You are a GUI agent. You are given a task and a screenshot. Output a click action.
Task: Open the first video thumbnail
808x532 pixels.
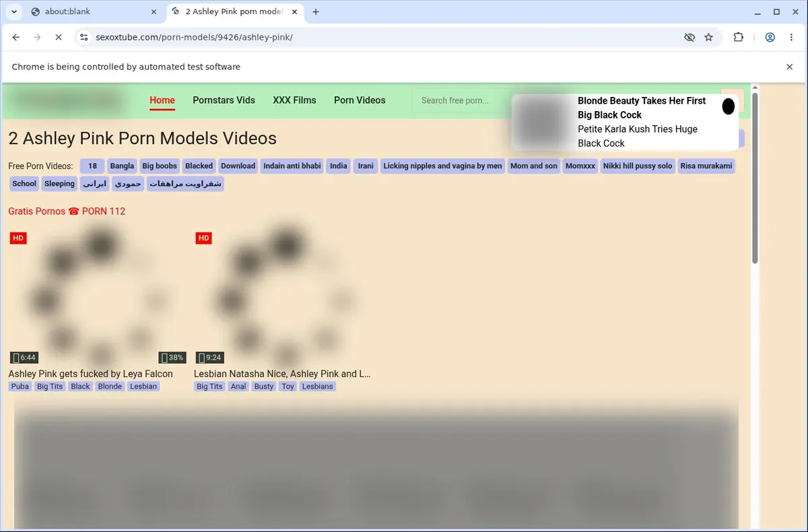(x=98, y=296)
